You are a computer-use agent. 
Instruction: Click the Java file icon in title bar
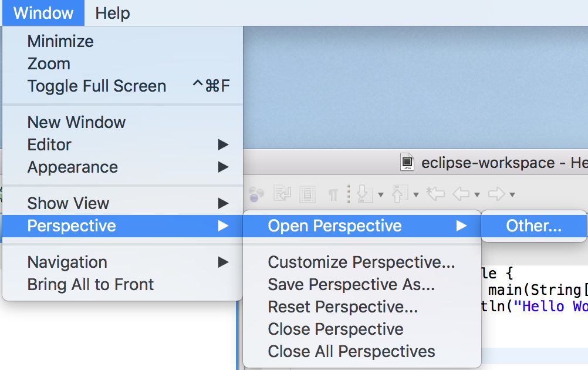click(x=407, y=162)
